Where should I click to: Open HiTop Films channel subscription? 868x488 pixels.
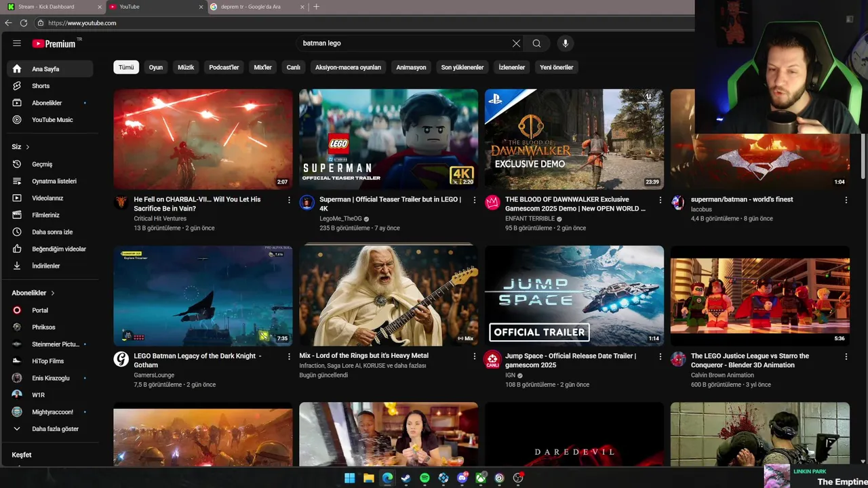[50, 361]
